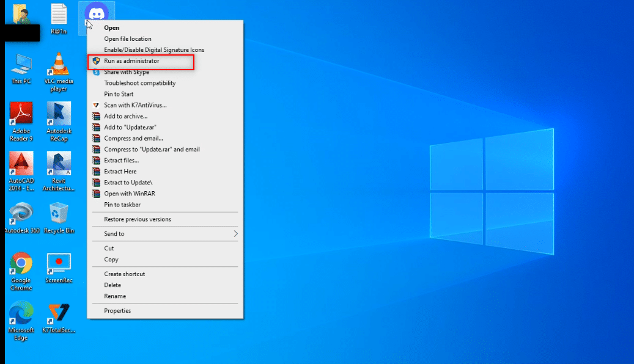Choose Pin to taskbar
634x364 pixels.
click(165, 205)
